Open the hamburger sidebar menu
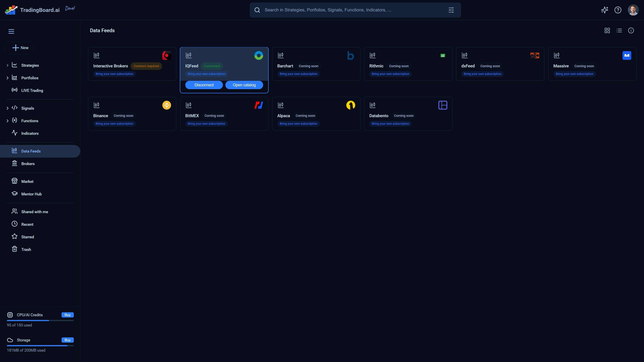Viewport: 644px width, 362px height. tap(11, 32)
